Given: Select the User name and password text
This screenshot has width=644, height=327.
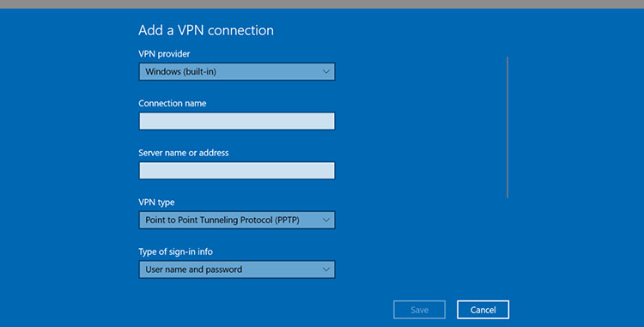Looking at the screenshot, I should coord(193,269).
